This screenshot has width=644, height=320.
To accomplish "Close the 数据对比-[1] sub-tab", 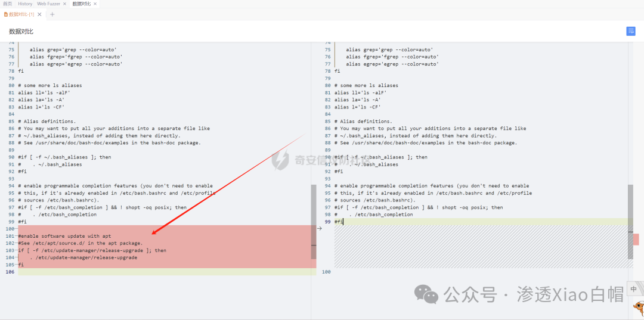I will click(41, 14).
